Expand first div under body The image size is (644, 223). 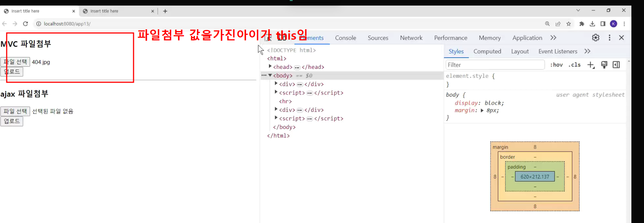coord(276,84)
